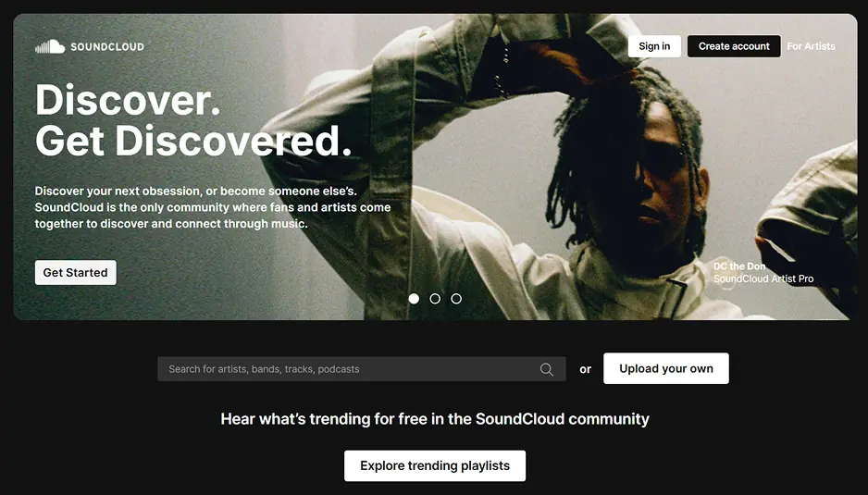Open the For Artists page
The image size is (868, 495).
click(811, 46)
